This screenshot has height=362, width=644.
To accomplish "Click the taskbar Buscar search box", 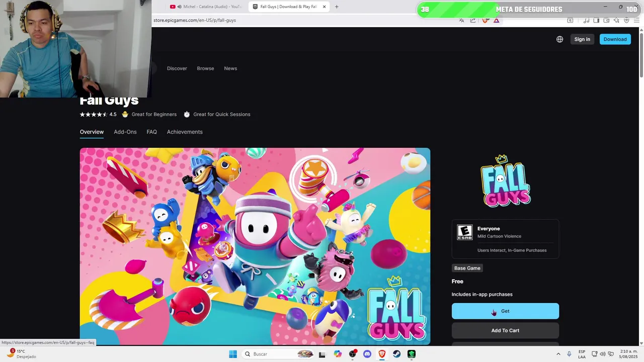I will point(279,354).
